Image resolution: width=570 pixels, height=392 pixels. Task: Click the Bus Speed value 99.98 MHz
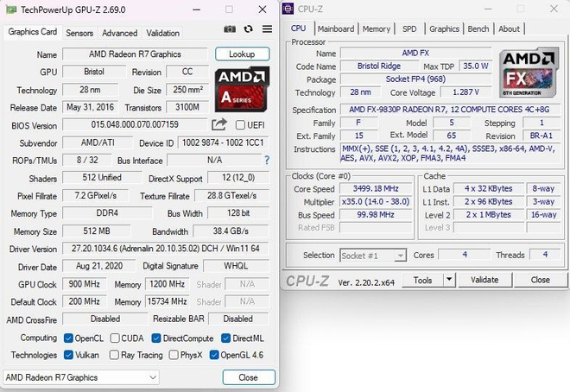click(376, 215)
